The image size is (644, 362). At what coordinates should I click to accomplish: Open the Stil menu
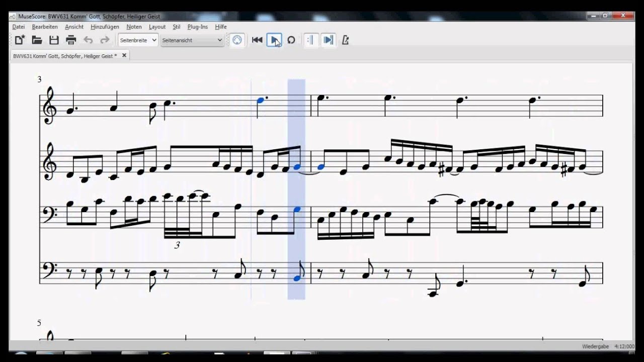(x=177, y=27)
